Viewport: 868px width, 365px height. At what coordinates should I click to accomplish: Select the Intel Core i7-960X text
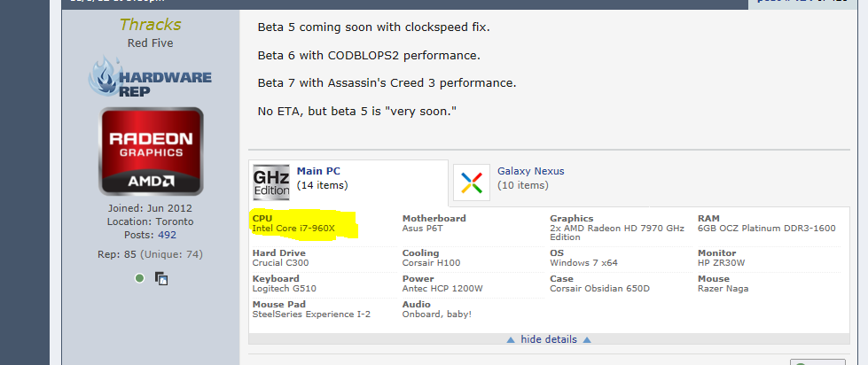(x=293, y=228)
